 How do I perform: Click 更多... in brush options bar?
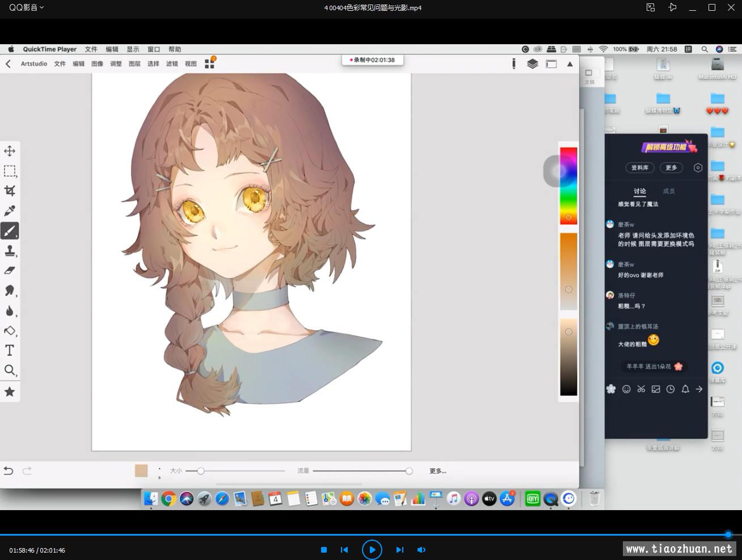click(x=438, y=471)
